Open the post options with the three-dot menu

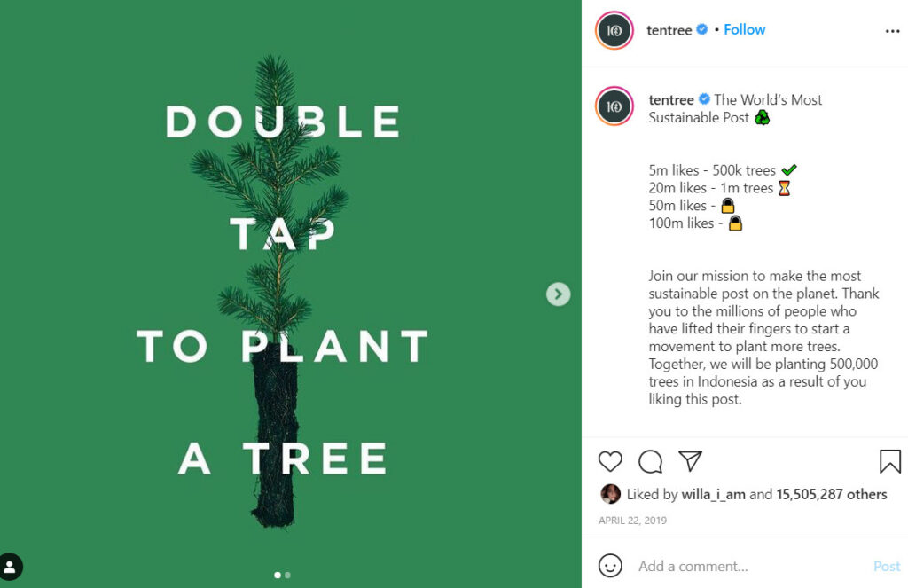[893, 31]
